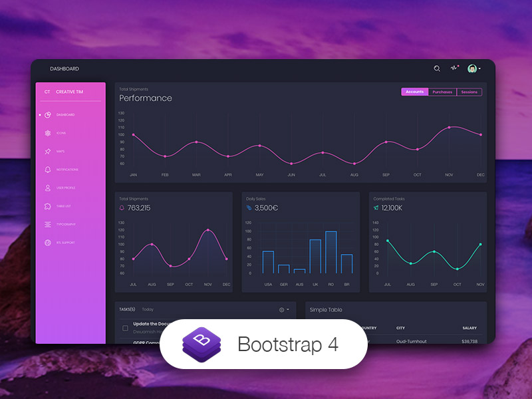Select the Table List icon
This screenshot has width=532, height=399.
pyautogui.click(x=47, y=205)
